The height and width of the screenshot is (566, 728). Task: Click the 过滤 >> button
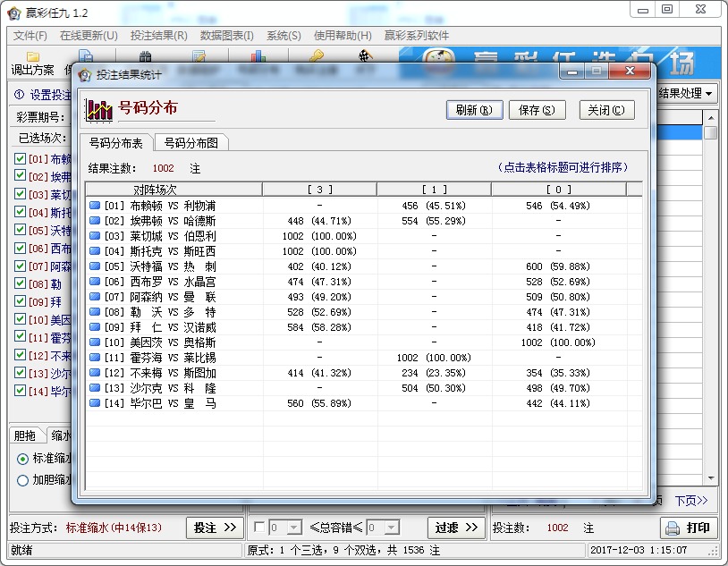(x=454, y=528)
